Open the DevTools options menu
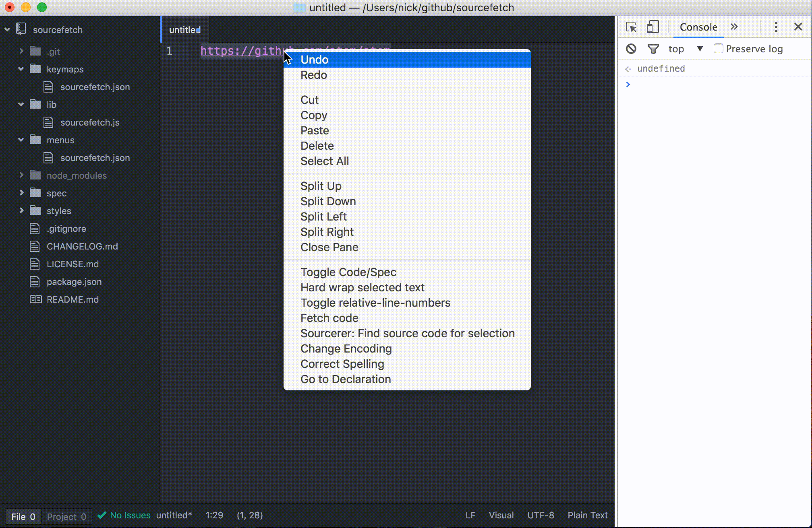This screenshot has width=812, height=528. (777, 27)
